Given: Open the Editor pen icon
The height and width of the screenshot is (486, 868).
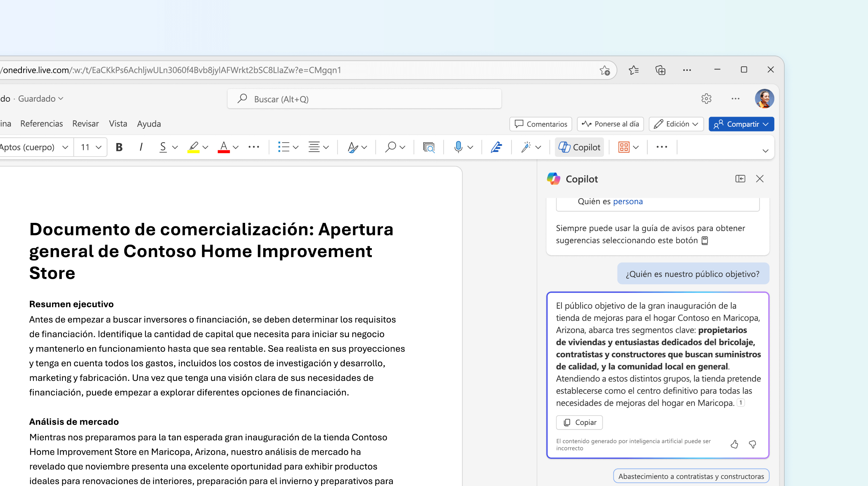Looking at the screenshot, I should (x=496, y=147).
